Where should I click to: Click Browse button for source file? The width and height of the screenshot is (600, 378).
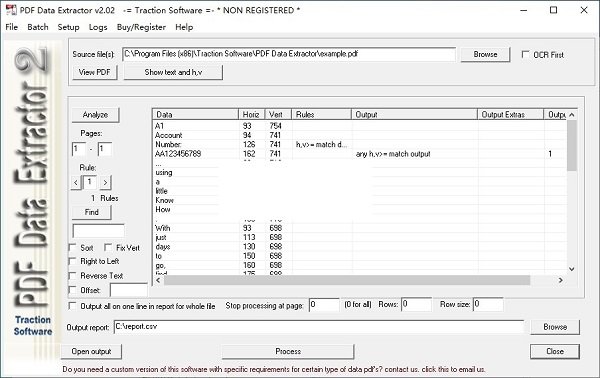pyautogui.click(x=485, y=54)
